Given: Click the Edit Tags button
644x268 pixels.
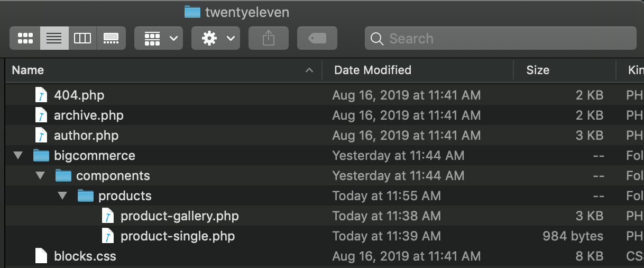Looking at the screenshot, I should [317, 38].
